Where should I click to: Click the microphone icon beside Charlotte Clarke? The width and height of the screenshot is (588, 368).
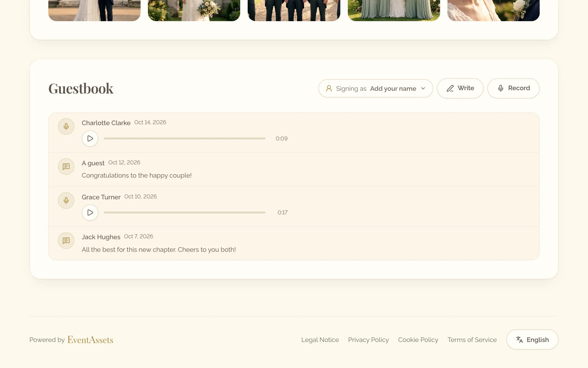click(66, 126)
